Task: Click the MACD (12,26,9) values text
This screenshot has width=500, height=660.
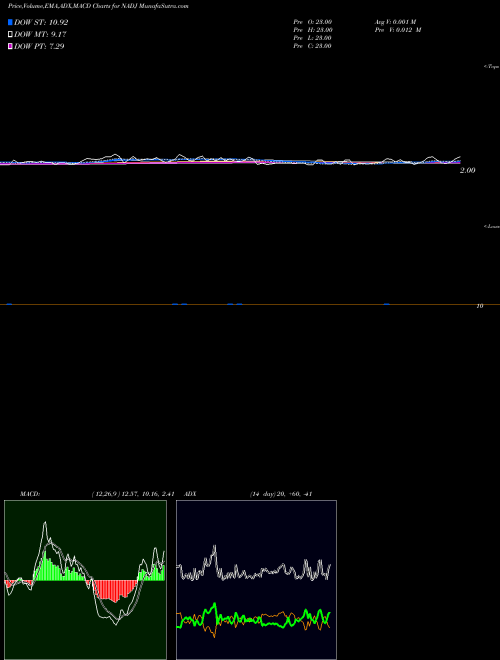Action: [132, 494]
